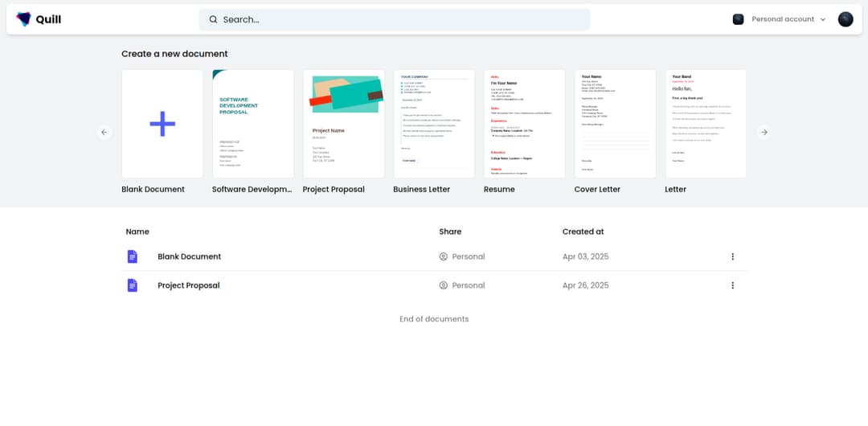This screenshot has height=426, width=868.
Task: Expand the Personal account dropdown
Action: point(782,19)
